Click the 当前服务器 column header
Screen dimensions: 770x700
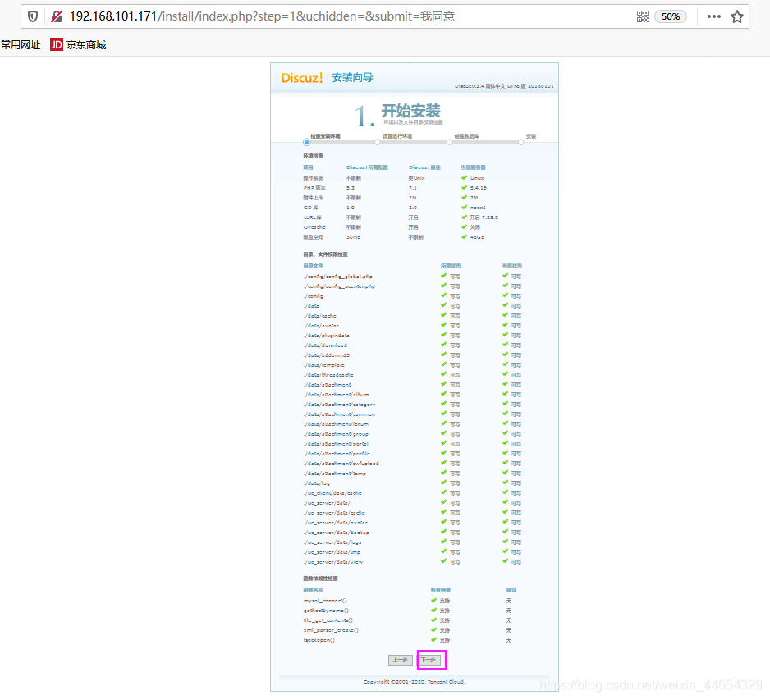pyautogui.click(x=474, y=167)
